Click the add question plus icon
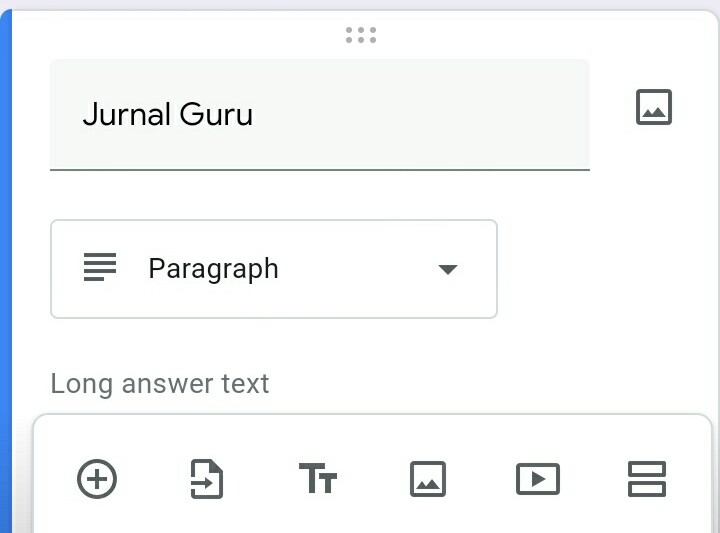This screenshot has height=533, width=720. click(97, 479)
